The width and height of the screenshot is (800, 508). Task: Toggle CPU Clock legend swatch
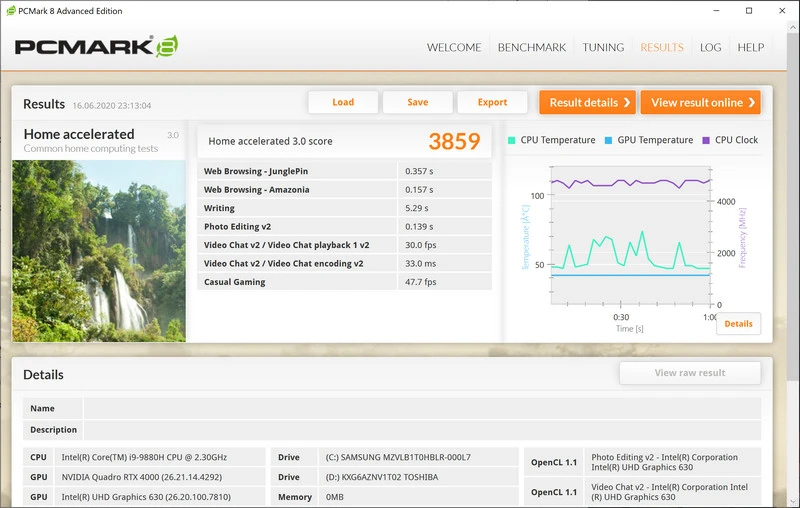(x=706, y=141)
